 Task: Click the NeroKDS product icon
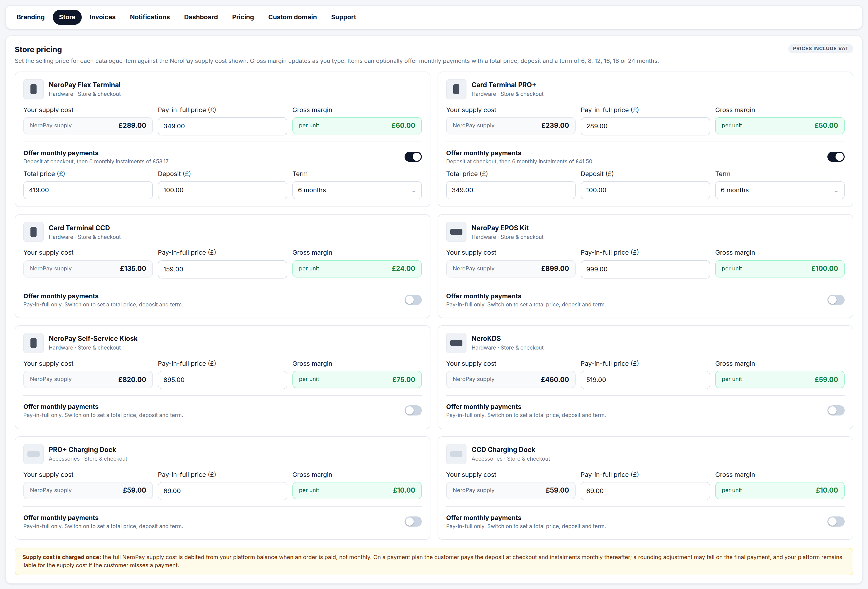pos(456,343)
